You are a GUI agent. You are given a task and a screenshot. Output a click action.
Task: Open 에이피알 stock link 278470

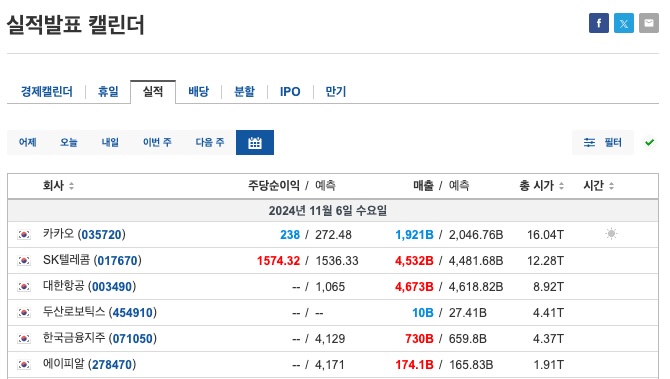pyautogui.click(x=112, y=365)
